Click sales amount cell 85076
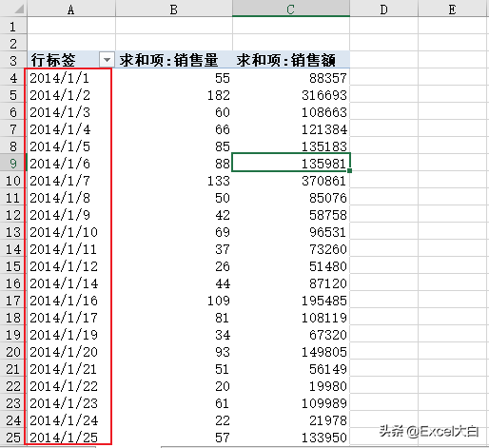 (291, 198)
